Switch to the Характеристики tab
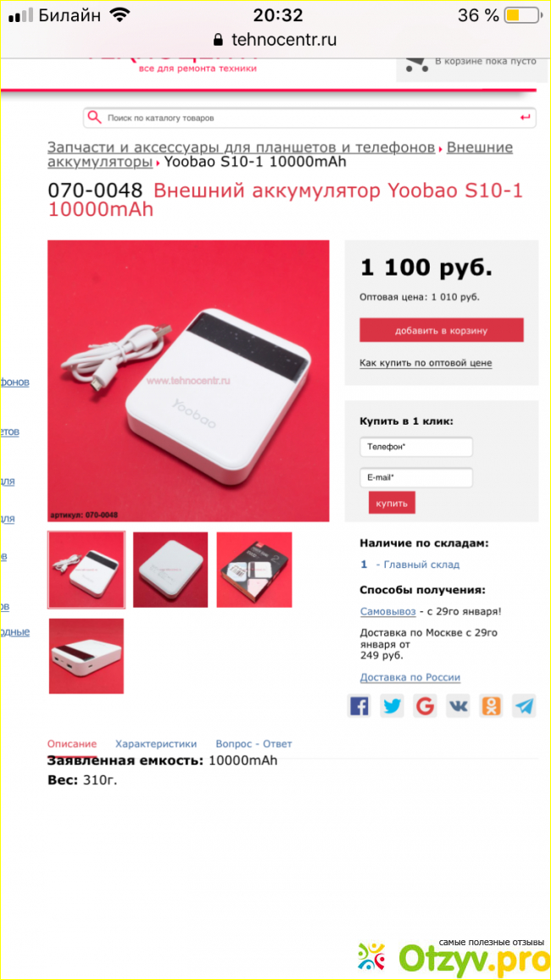 click(156, 743)
